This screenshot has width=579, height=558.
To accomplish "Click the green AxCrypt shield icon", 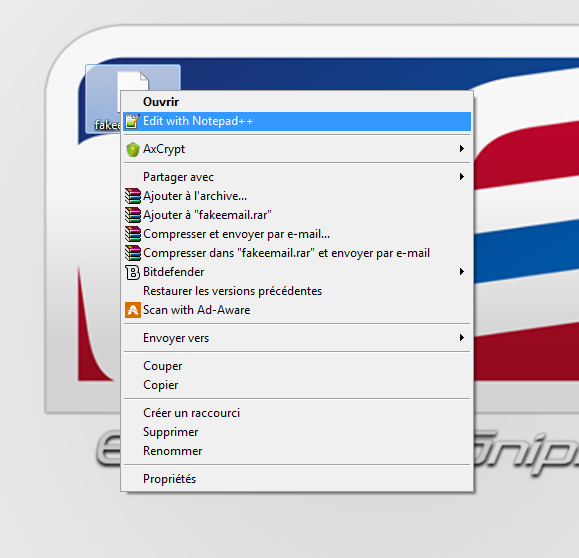I will (x=133, y=150).
